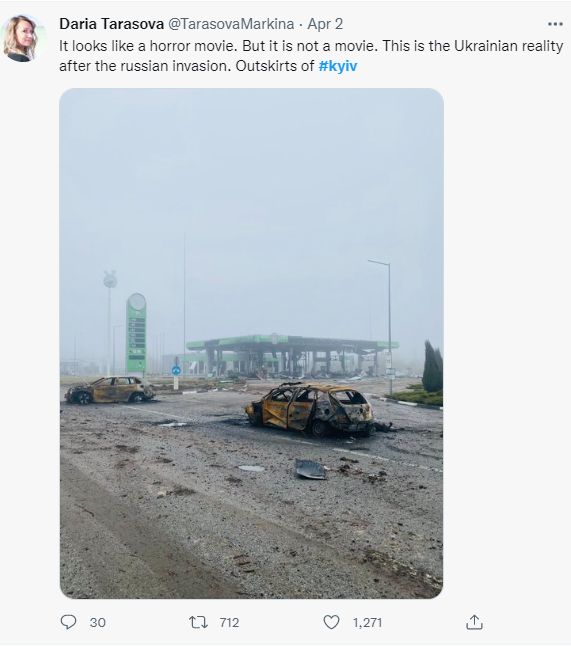
Task: Click the tweet text about Ukrainian reality
Action: point(311,56)
